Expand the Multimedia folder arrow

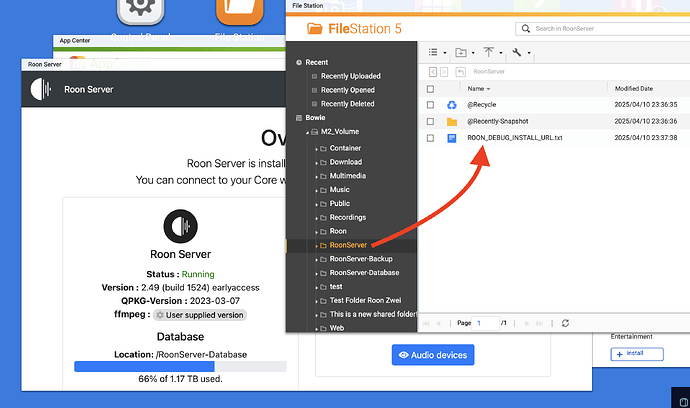click(316, 177)
